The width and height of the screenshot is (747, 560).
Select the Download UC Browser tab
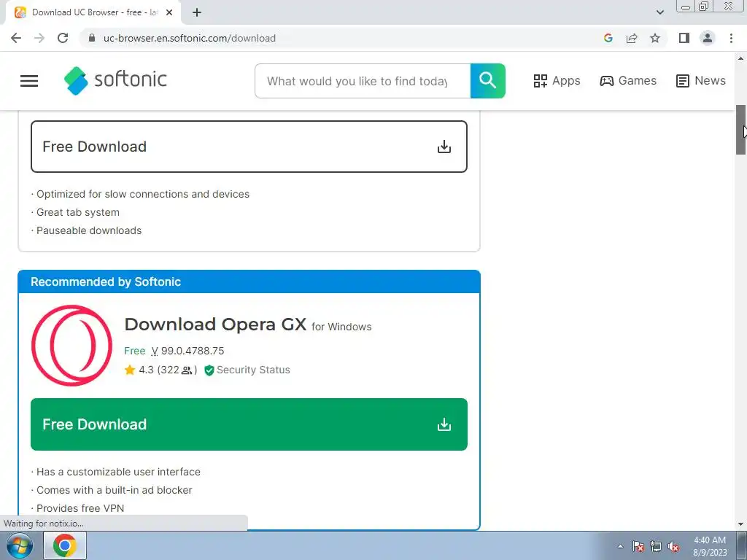click(93, 12)
